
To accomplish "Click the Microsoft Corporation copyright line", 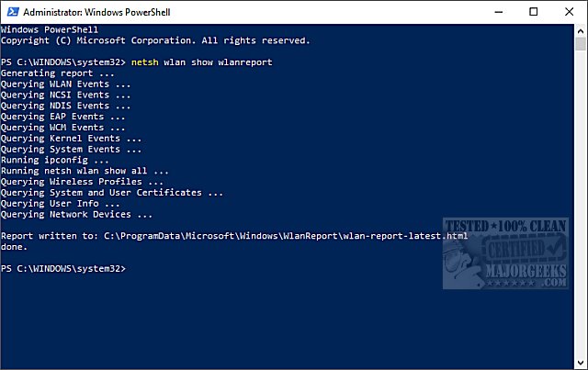I will (155, 40).
